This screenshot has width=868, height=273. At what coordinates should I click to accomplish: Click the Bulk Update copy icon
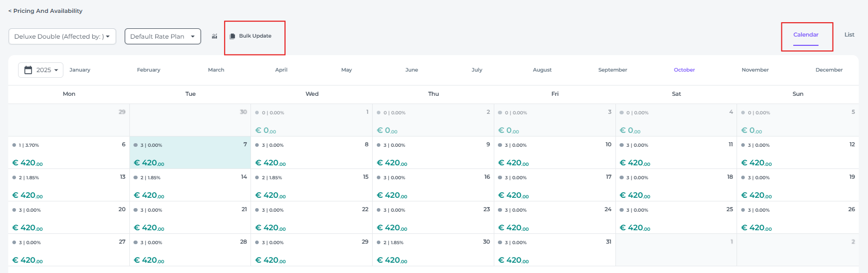232,36
